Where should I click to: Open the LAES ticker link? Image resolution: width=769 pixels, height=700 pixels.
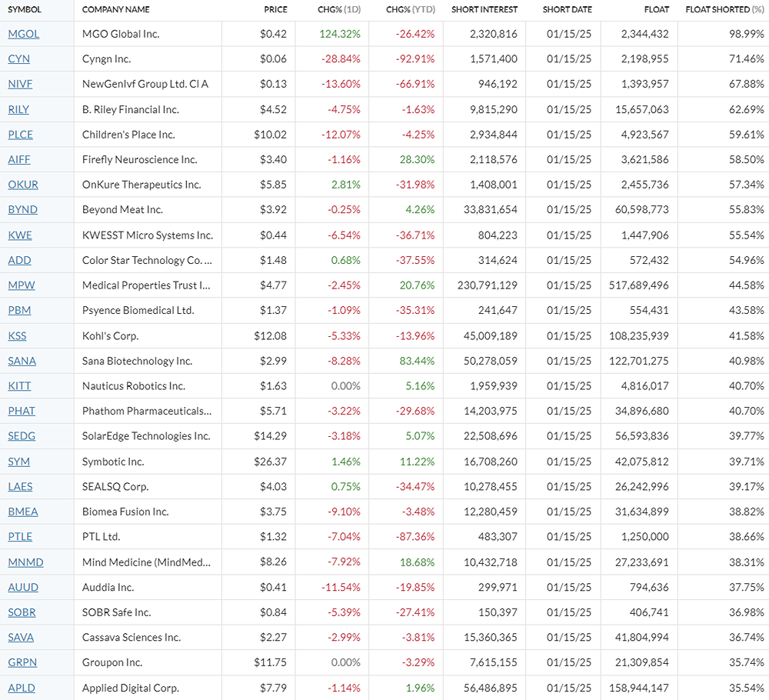20,487
